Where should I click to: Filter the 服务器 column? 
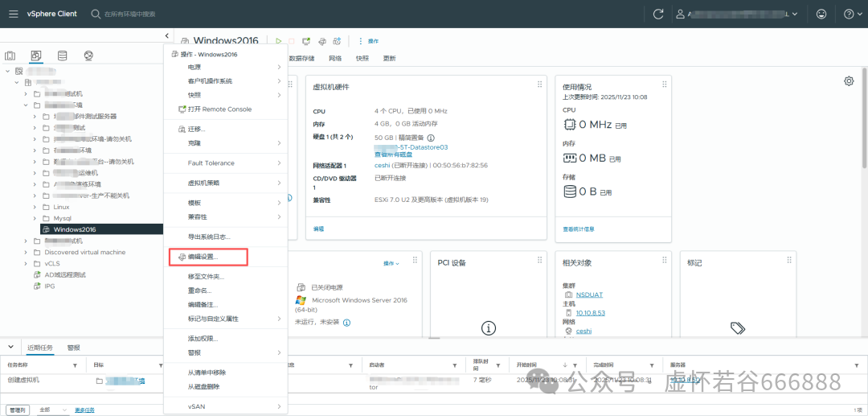pos(858,365)
